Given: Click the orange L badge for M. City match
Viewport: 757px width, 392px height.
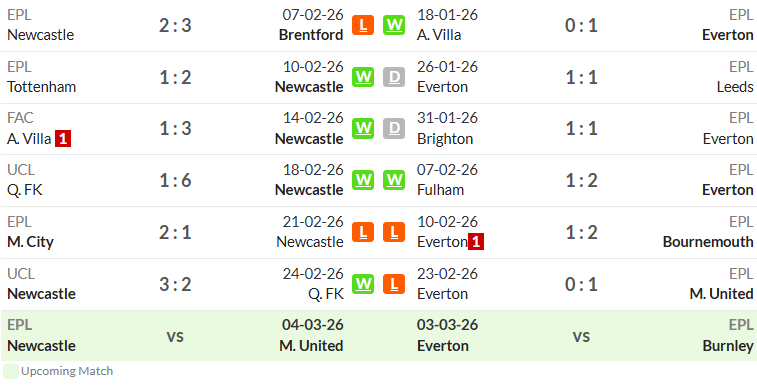Looking at the screenshot, I should point(363,232).
